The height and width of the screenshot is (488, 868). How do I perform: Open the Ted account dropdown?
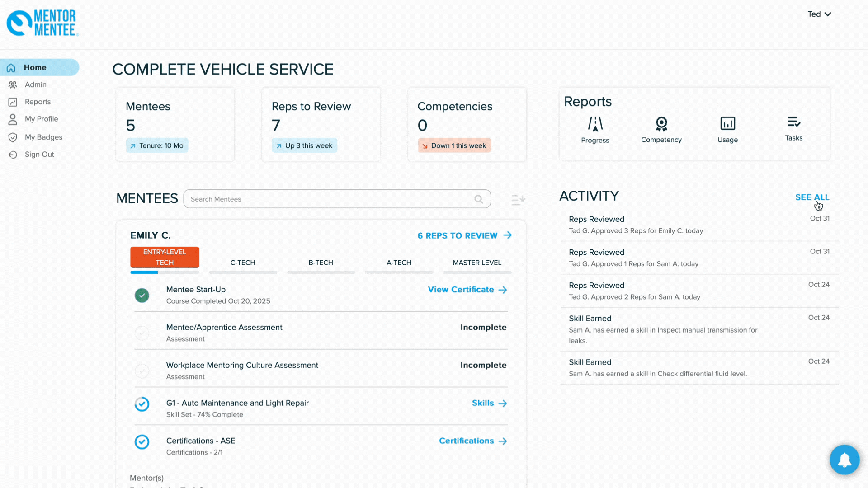point(819,14)
